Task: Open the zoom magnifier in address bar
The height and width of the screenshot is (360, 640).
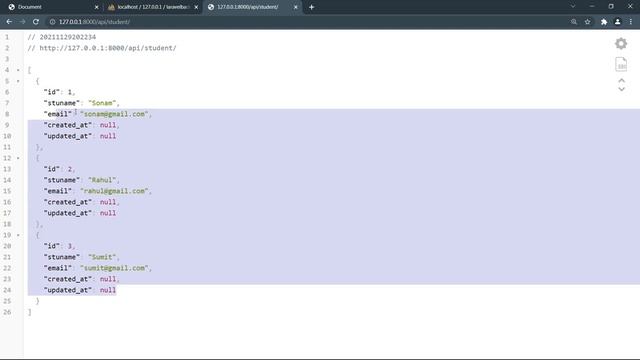Action: 574,22
